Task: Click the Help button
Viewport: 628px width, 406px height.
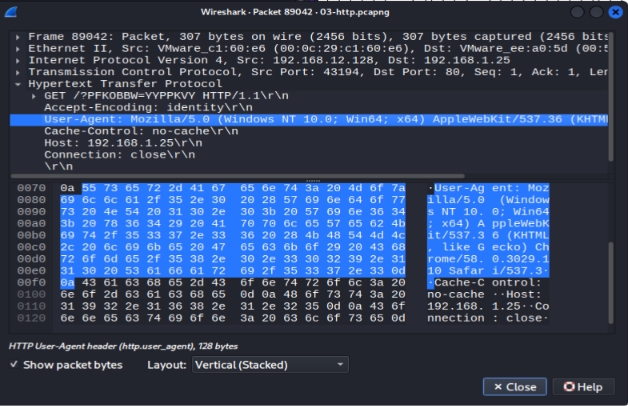Action: (x=583, y=387)
